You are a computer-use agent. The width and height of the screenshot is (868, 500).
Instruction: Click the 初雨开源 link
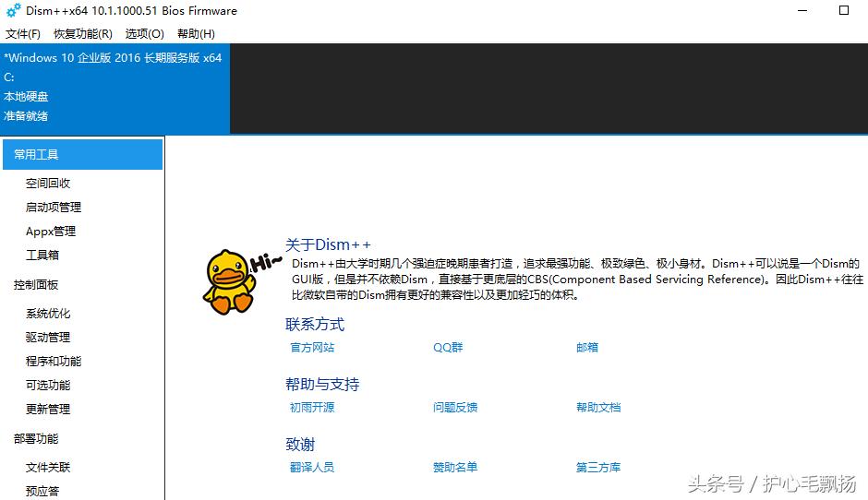(x=312, y=408)
